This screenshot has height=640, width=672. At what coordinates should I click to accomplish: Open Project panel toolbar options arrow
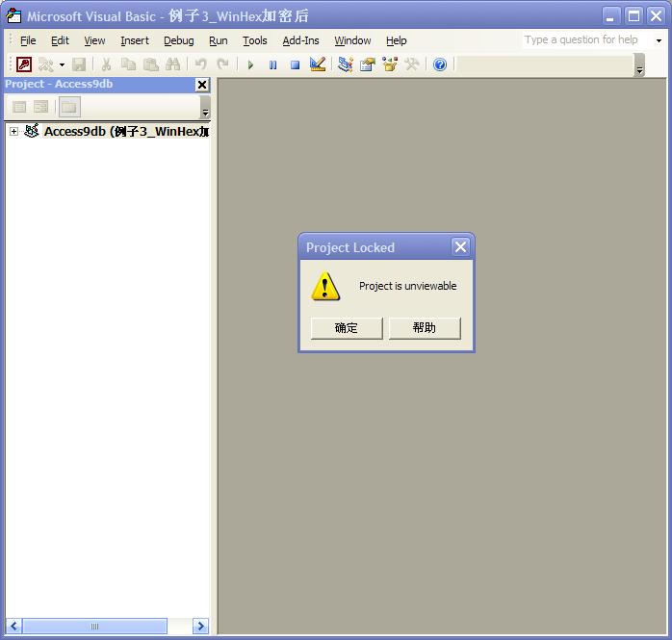205,108
